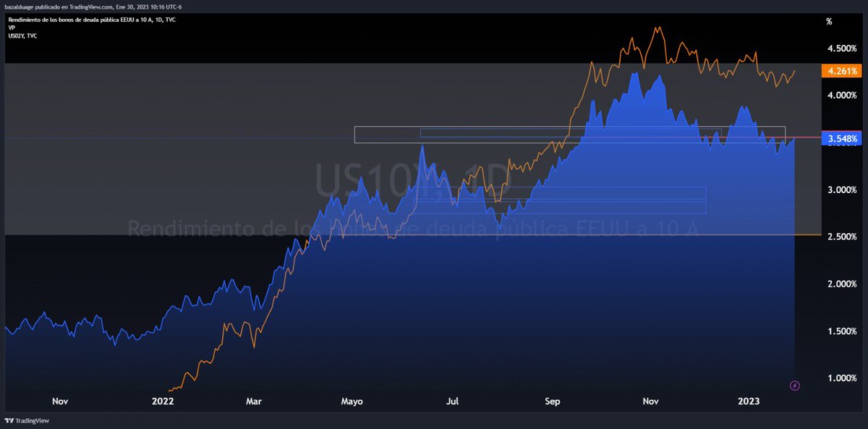Click the 4.500% axis value

pos(842,49)
